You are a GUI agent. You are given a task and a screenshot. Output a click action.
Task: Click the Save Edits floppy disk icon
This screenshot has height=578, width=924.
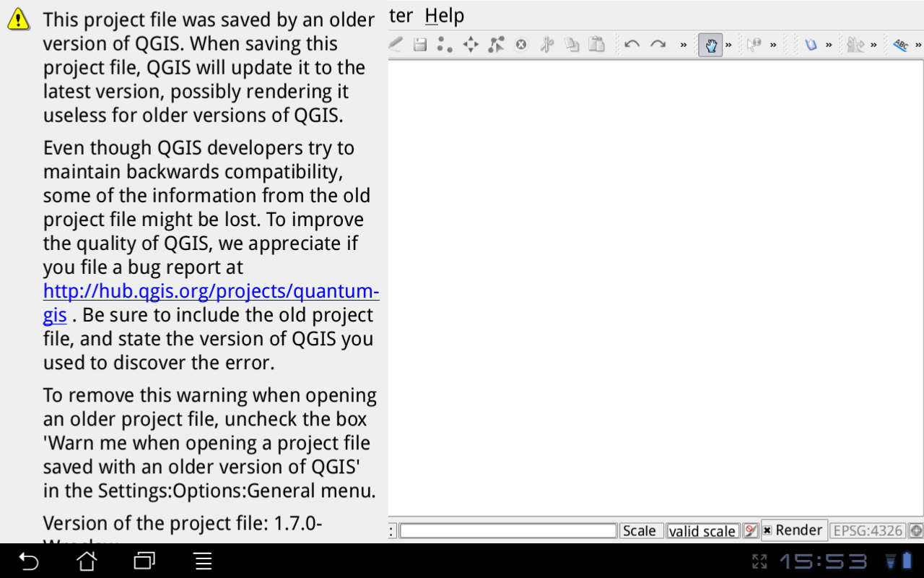pyautogui.click(x=419, y=45)
